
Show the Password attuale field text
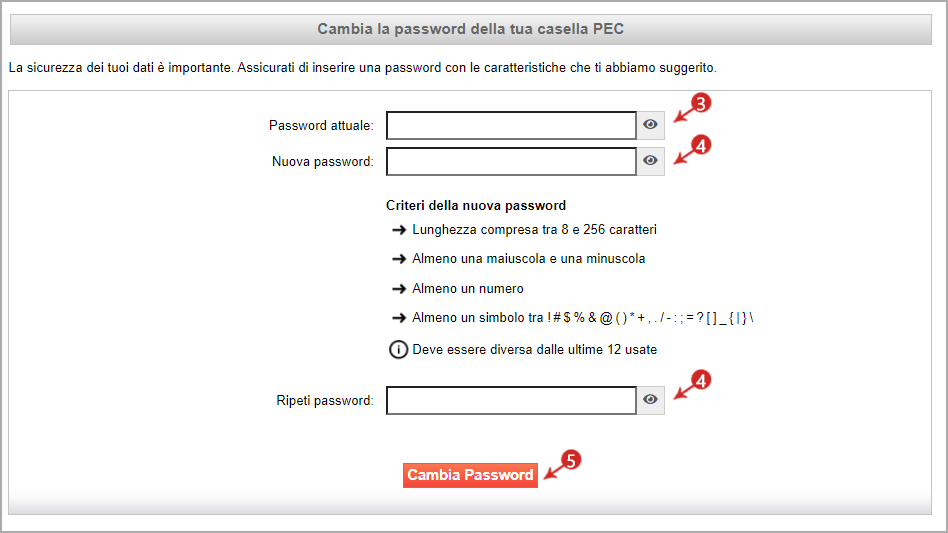click(650, 125)
